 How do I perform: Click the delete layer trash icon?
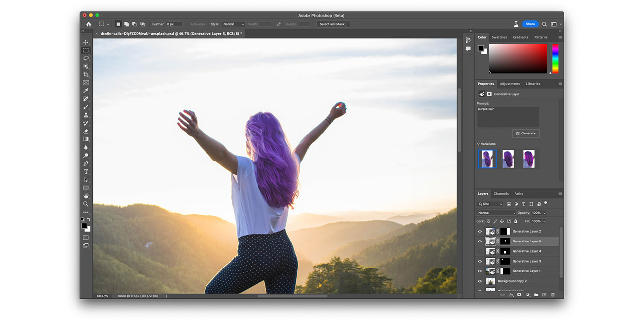coord(553,295)
